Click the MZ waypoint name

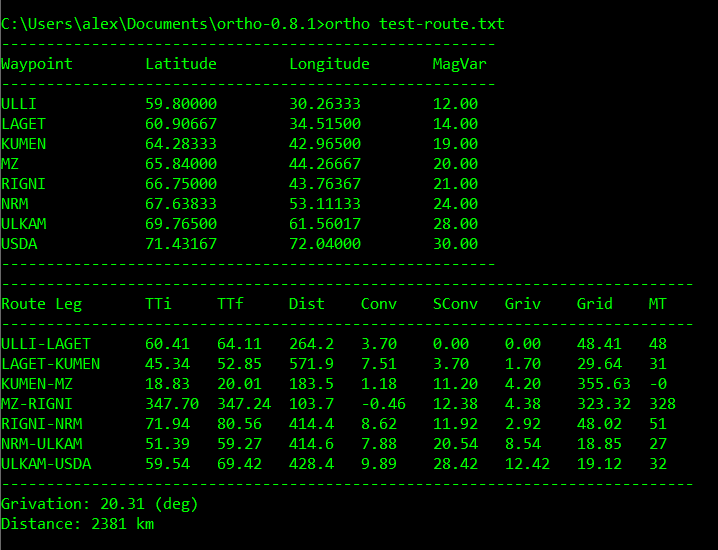coord(10,164)
